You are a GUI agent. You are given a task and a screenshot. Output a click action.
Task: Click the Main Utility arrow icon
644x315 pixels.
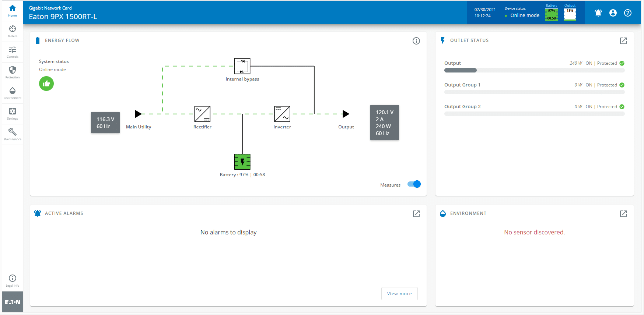(138, 114)
